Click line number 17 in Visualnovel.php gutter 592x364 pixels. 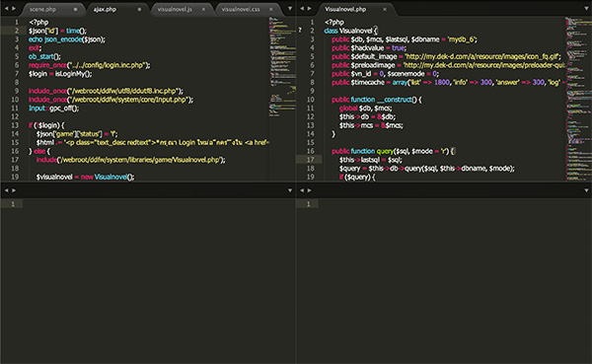(311, 160)
